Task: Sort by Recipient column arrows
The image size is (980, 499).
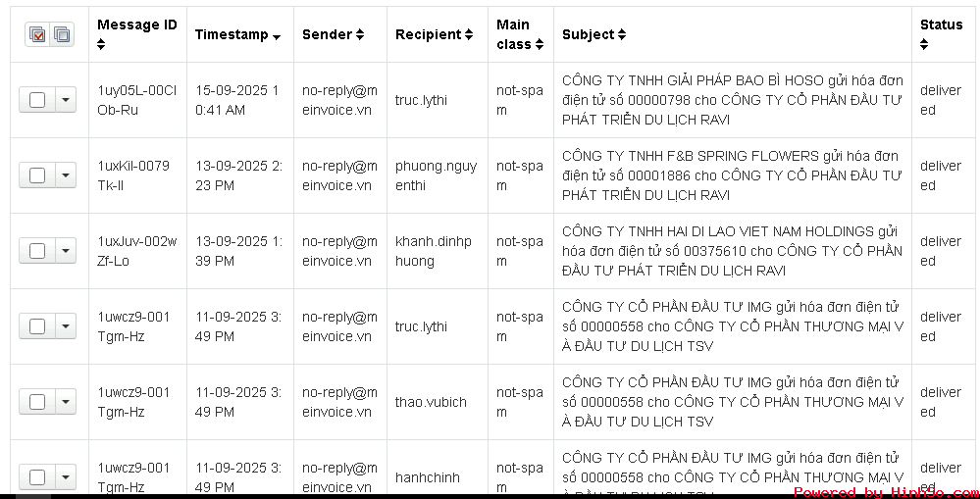Action: click(x=469, y=35)
